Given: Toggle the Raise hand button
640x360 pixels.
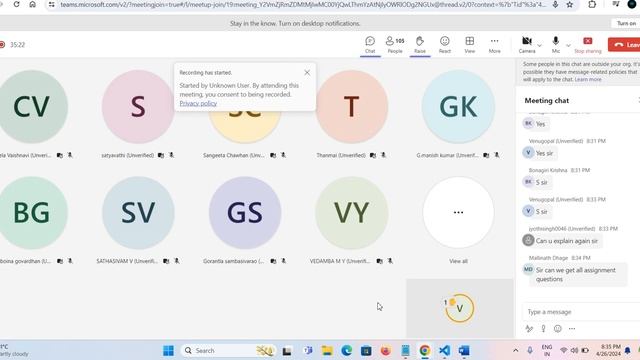Looking at the screenshot, I should 420,45.
